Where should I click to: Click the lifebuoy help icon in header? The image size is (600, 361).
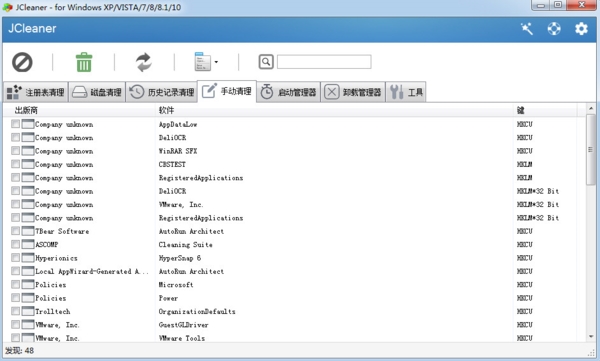point(554,29)
